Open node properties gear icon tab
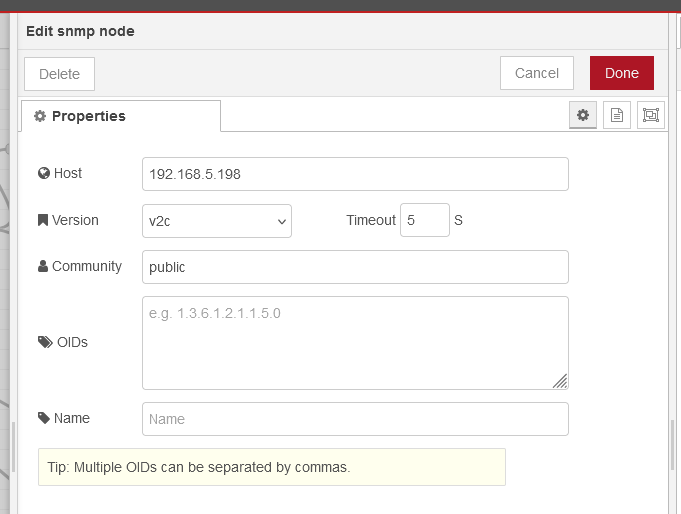681x514 pixels. (x=583, y=115)
